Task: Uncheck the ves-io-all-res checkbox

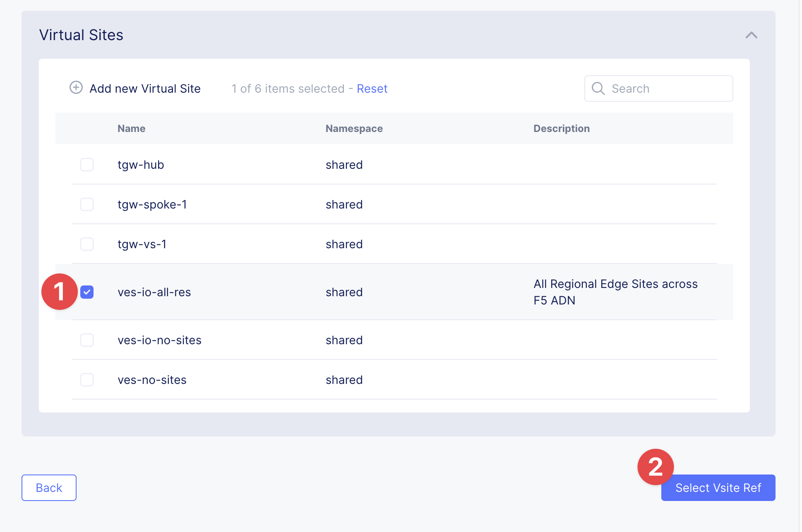Action: click(x=87, y=292)
